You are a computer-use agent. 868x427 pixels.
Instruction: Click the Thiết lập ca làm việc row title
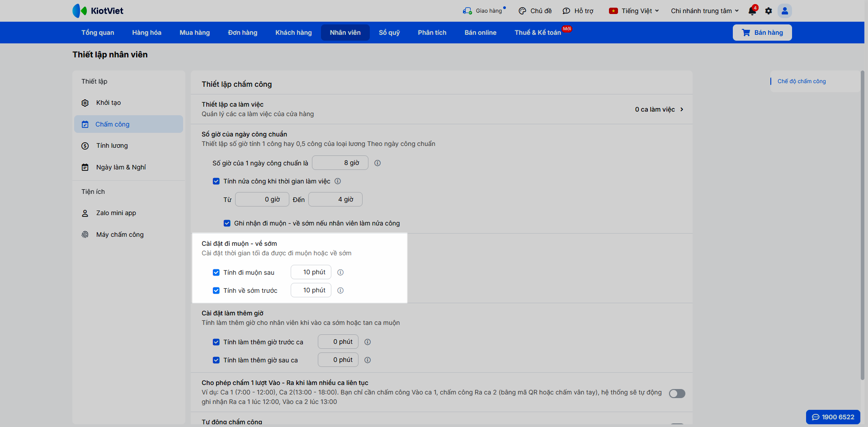click(232, 104)
